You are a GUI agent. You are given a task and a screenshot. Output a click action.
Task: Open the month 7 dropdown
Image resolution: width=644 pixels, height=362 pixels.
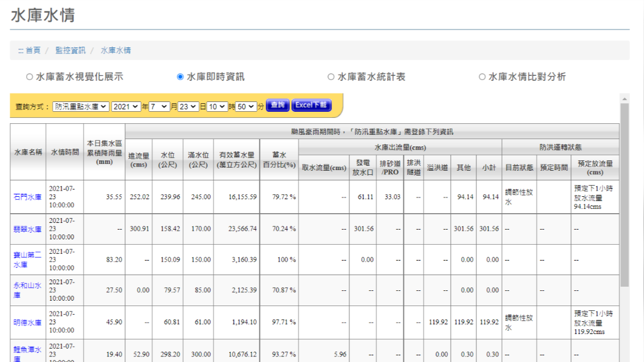(x=159, y=107)
